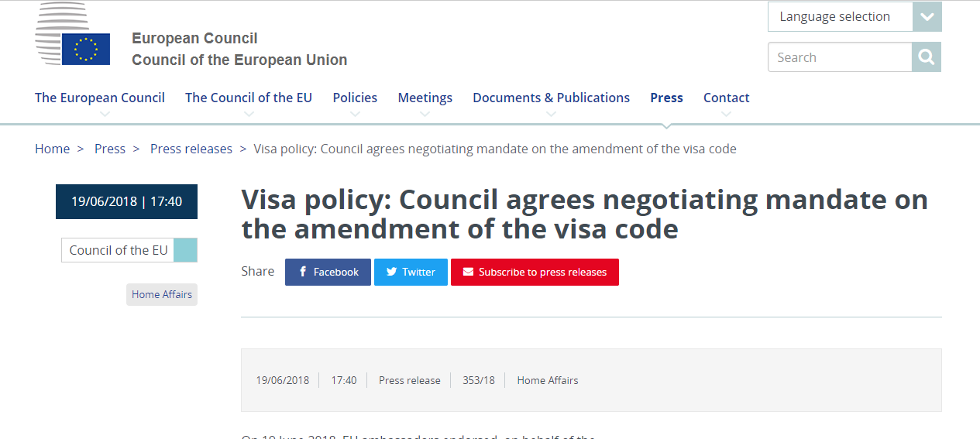
Task: Open Press releases breadcrumb link
Action: [x=191, y=149]
